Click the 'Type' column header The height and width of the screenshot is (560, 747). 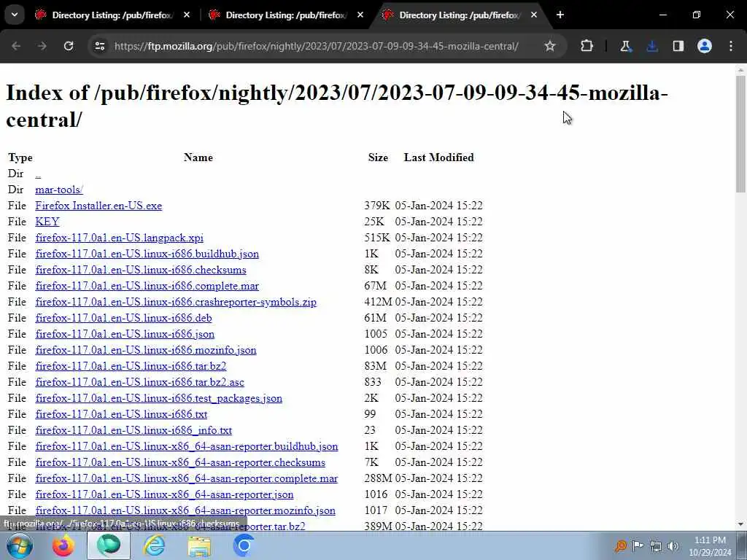tap(20, 157)
